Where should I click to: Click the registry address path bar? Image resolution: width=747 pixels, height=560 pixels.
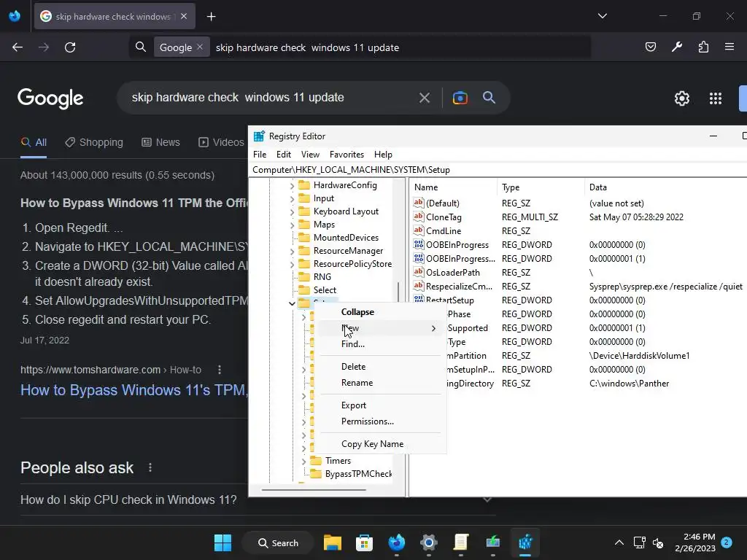pyautogui.click(x=498, y=170)
